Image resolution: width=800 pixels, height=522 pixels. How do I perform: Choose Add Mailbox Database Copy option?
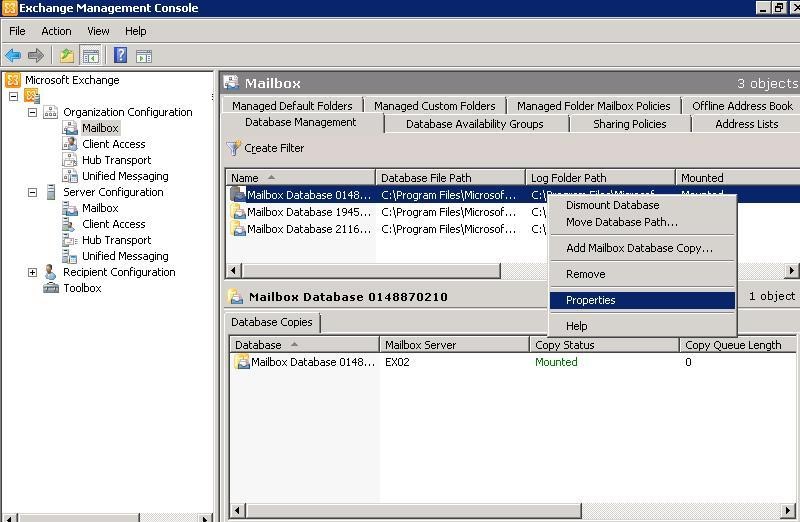click(x=642, y=248)
